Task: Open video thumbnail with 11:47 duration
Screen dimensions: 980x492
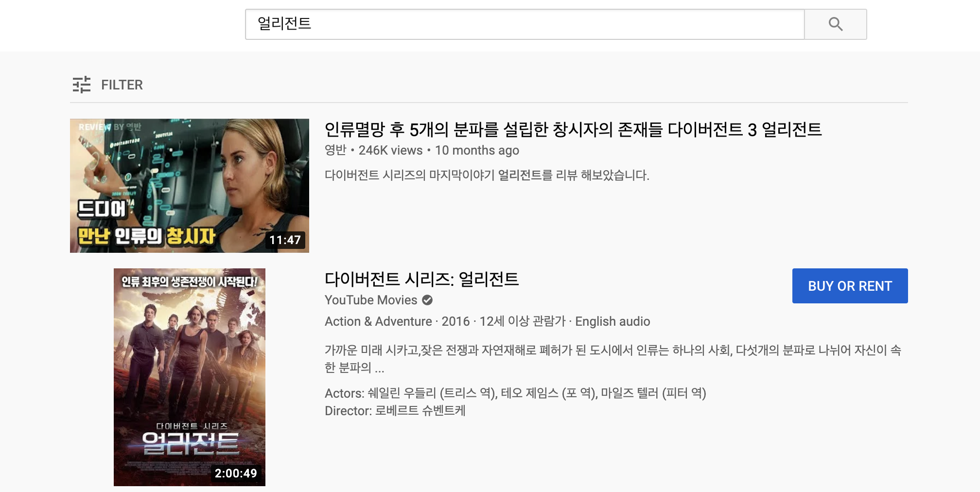Action: pos(190,186)
